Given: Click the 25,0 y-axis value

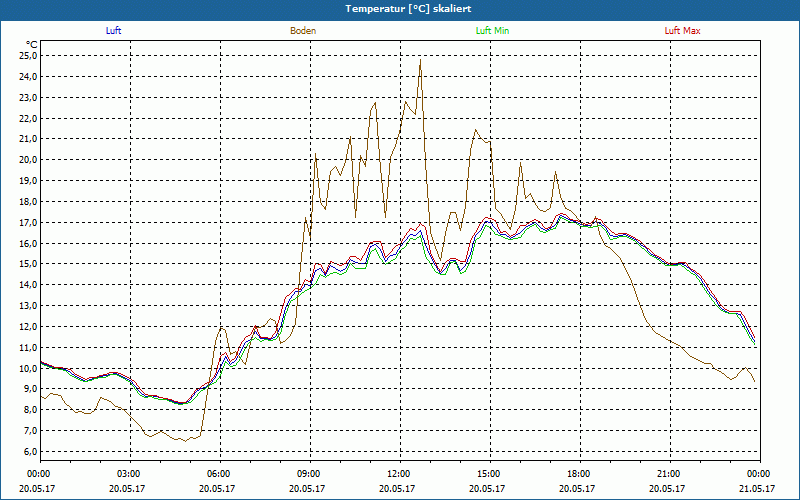Looking at the screenshot, I should pos(28,56).
